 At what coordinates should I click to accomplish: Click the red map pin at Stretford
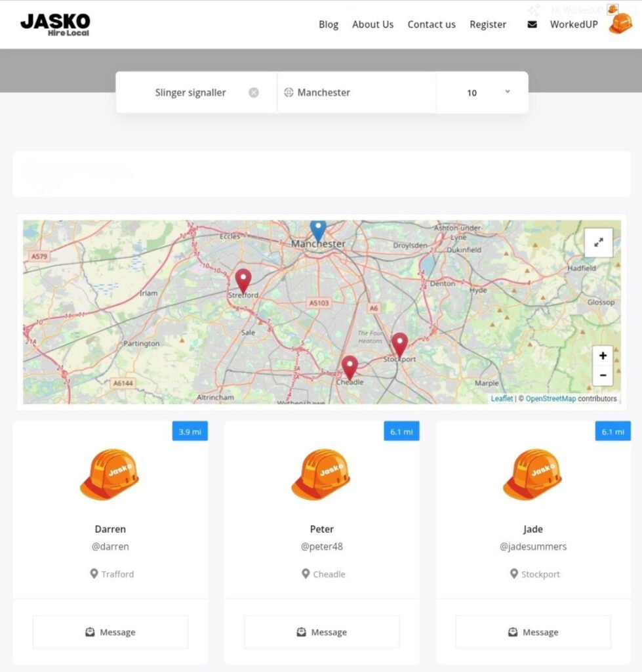[x=243, y=280]
